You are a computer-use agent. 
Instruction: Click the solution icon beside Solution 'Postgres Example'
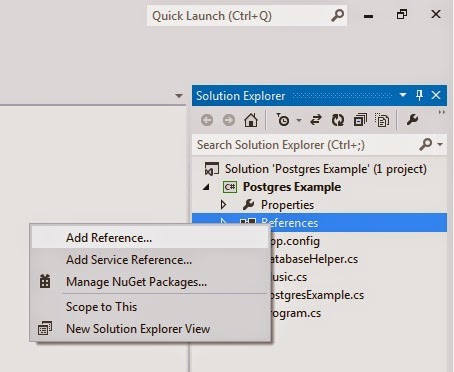coord(212,169)
